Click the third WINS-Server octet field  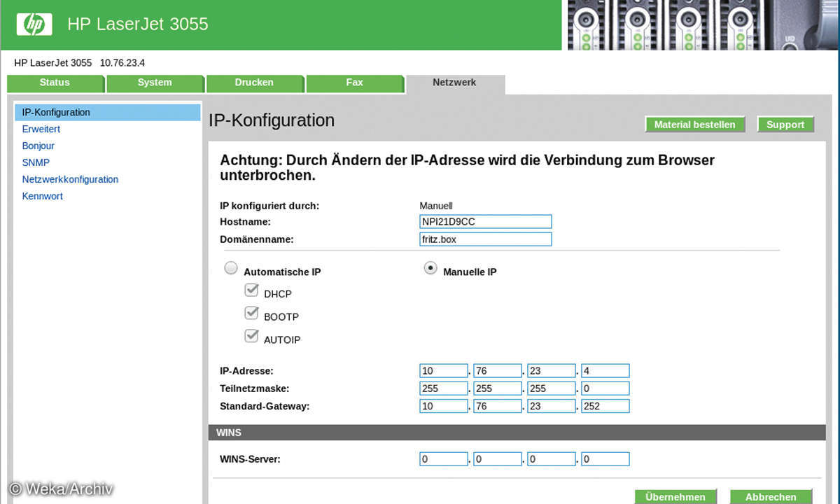coord(551,459)
